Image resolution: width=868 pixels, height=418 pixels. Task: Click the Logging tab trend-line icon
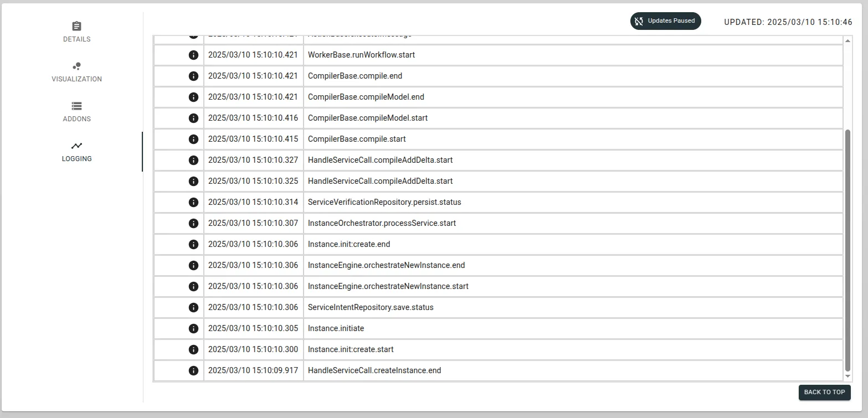coord(76,146)
